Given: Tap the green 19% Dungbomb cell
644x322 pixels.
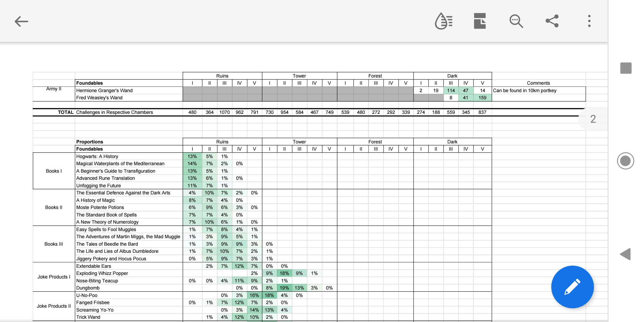Looking at the screenshot, I should (284, 288).
